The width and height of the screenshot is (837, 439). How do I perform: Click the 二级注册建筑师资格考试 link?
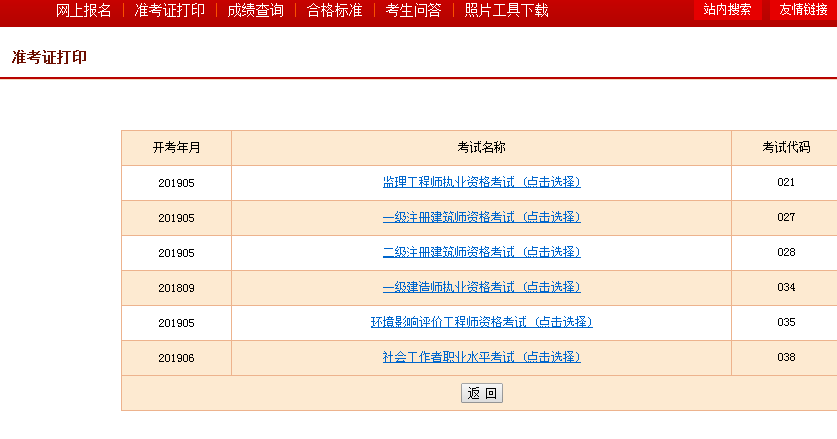[x=481, y=252]
